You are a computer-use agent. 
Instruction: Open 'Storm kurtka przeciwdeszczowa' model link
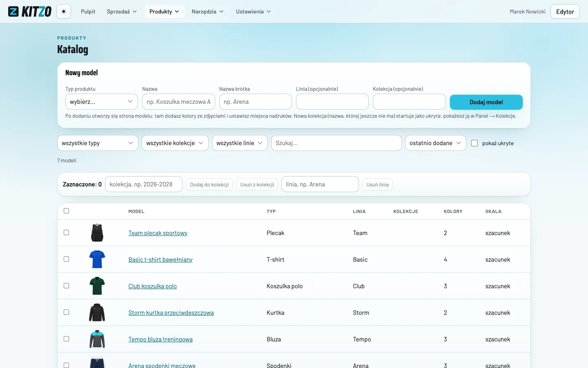[171, 313]
